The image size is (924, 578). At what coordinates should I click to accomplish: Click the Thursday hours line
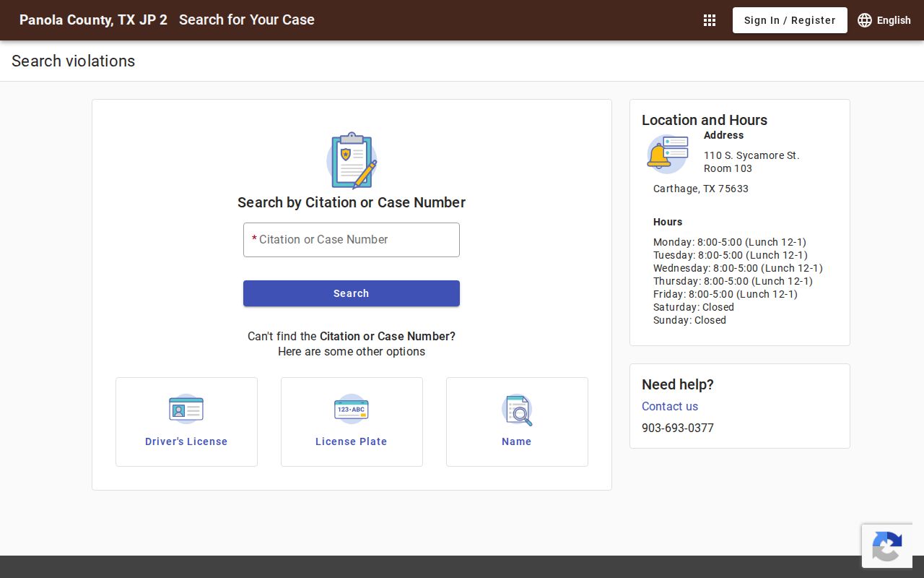click(x=733, y=281)
